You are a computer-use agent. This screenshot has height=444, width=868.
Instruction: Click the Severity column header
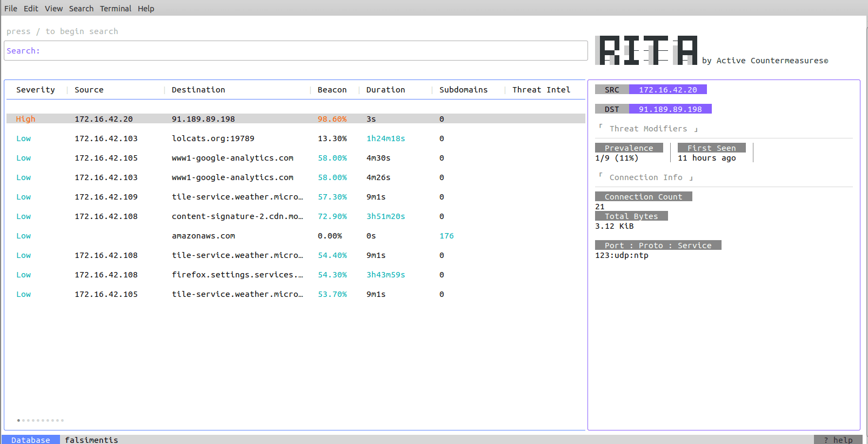tap(36, 90)
